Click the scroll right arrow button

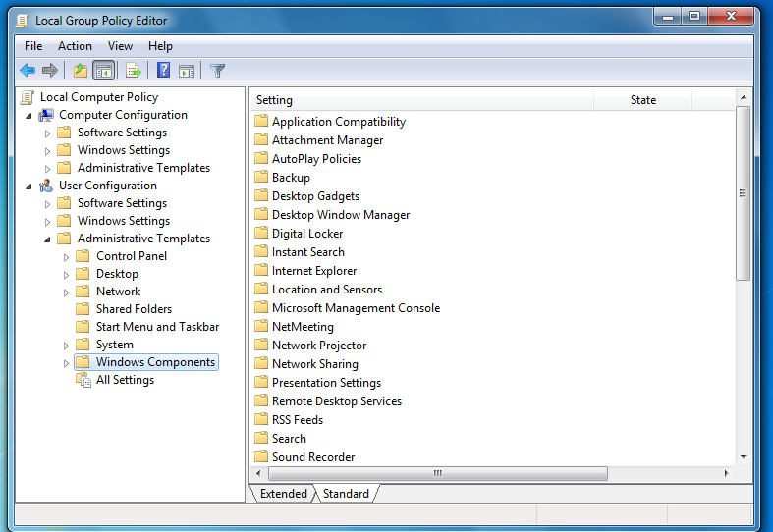pyautogui.click(x=726, y=473)
